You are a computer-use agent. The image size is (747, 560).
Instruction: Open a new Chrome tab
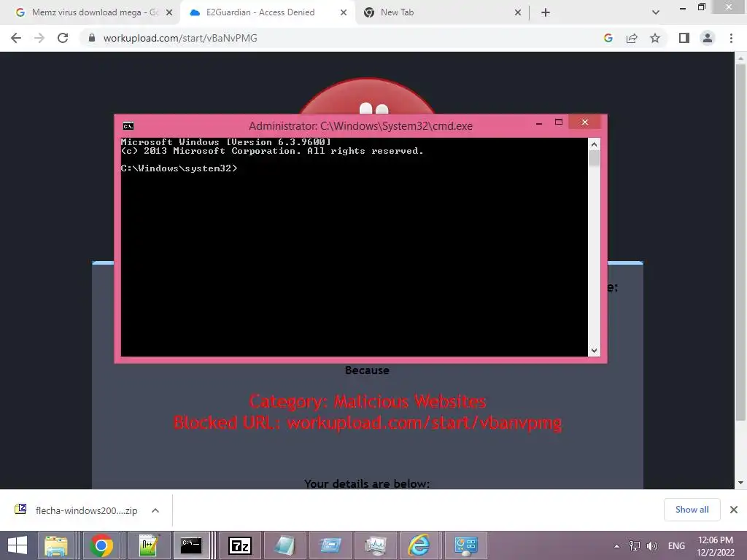pyautogui.click(x=546, y=13)
